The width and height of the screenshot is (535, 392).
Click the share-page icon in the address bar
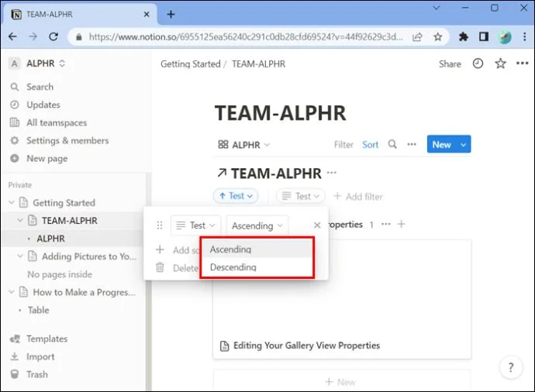[417, 37]
